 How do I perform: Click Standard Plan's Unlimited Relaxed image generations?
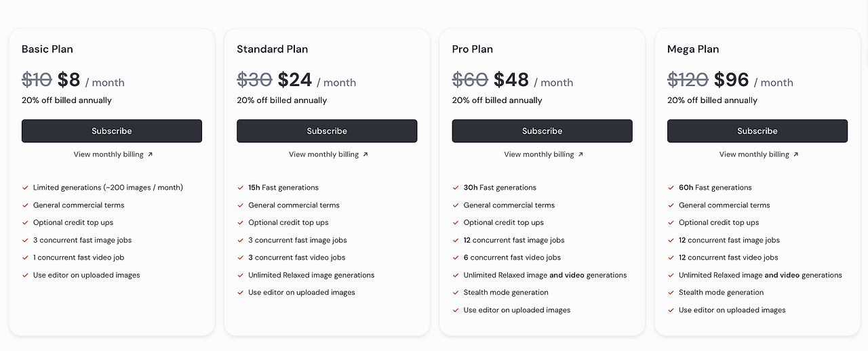pos(311,275)
